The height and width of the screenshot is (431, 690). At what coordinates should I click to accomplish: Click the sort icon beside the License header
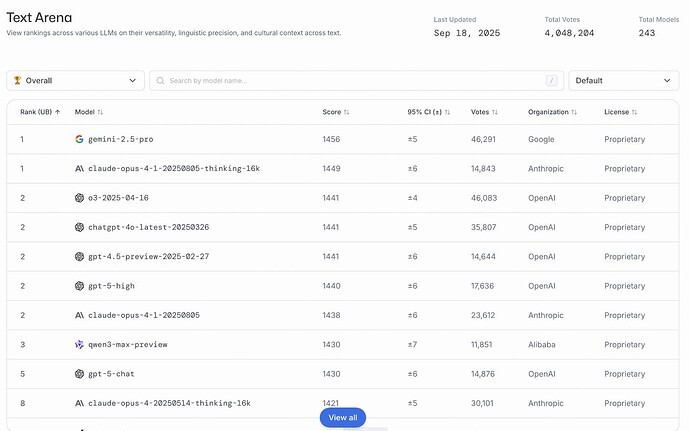[x=635, y=112]
